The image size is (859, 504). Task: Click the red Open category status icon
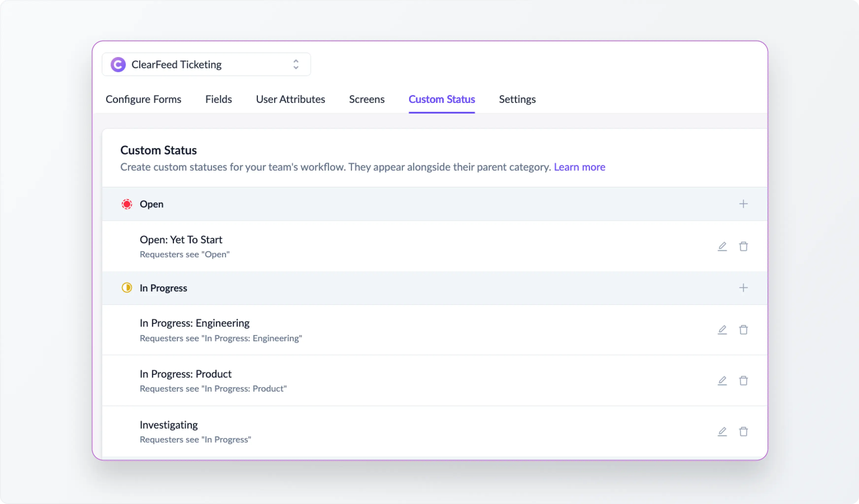[x=127, y=204]
